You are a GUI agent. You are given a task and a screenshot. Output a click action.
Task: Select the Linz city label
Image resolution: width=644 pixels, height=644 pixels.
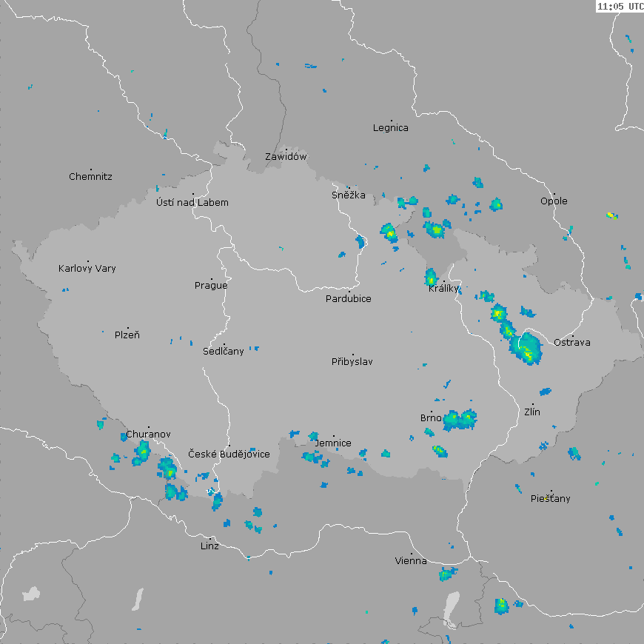pos(209,546)
